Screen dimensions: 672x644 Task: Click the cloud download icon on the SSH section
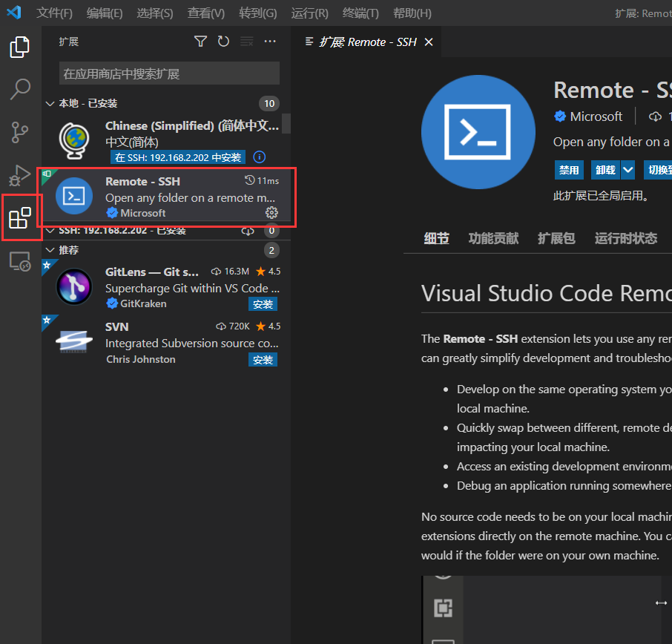tap(248, 230)
